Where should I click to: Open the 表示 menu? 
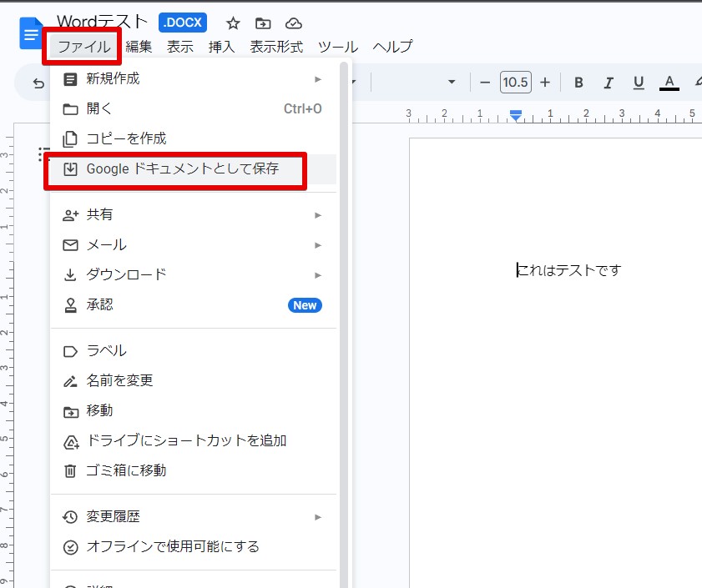click(180, 47)
